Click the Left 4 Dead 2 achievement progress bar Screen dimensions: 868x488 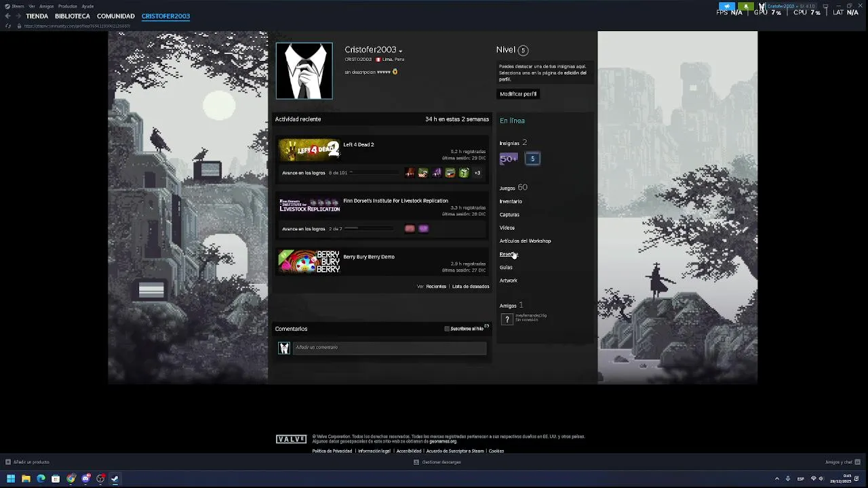tap(374, 173)
